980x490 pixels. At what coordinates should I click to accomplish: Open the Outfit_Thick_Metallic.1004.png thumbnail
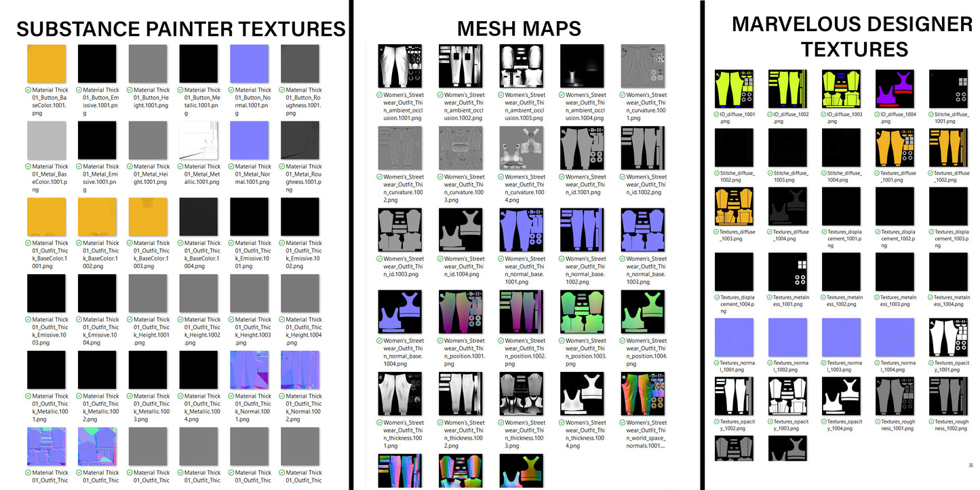199,370
